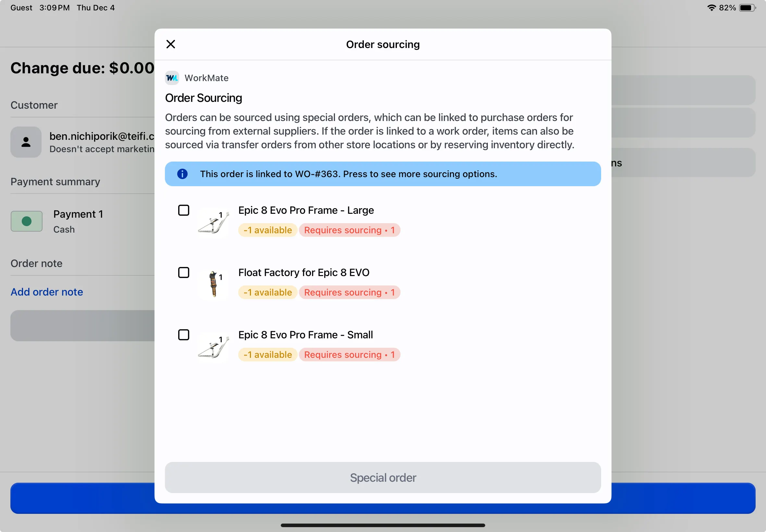Click Requires sourcing badge for Small frame
Screen dimensions: 766x532
349,355
